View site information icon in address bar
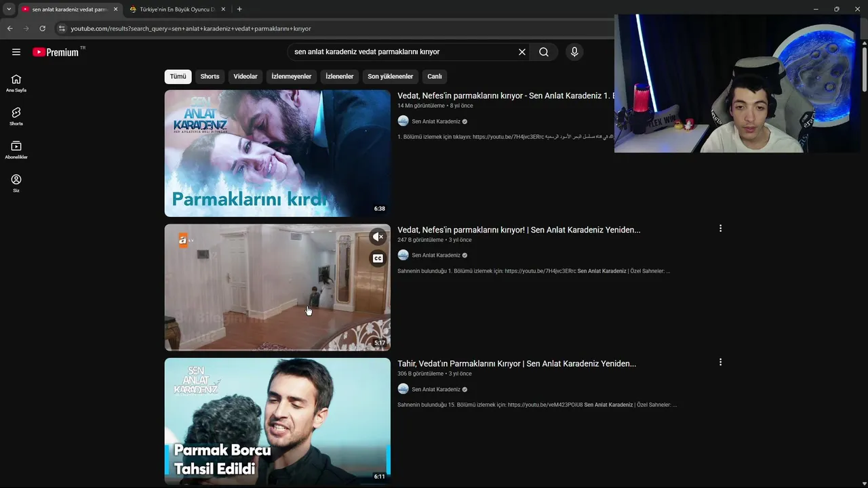 62,28
